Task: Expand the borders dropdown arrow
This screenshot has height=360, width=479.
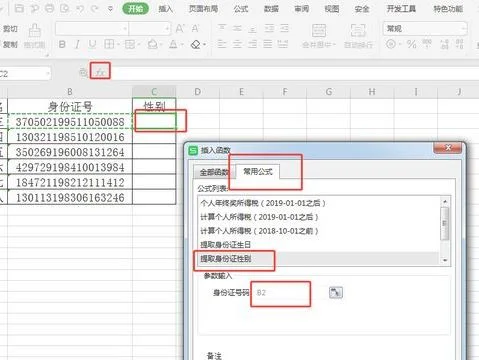Action: pos(118,44)
